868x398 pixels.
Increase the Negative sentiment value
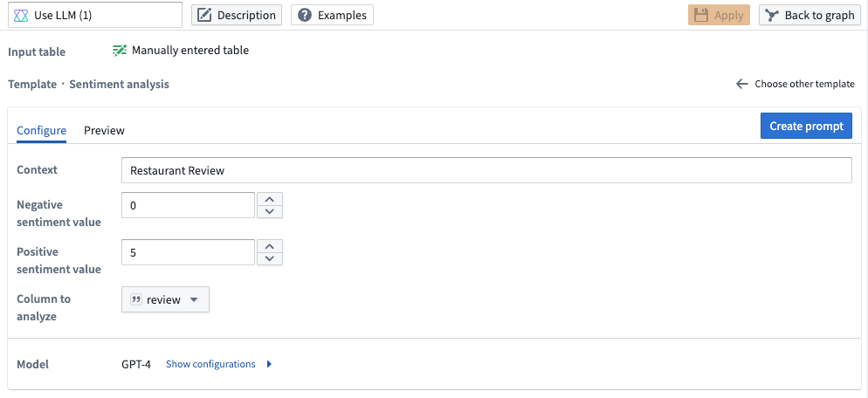coord(270,199)
